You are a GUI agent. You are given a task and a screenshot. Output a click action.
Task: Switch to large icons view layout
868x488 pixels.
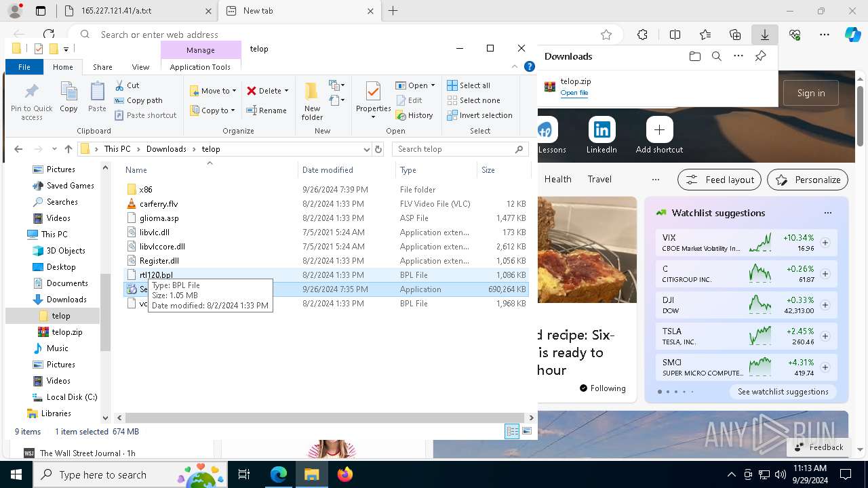(527, 431)
